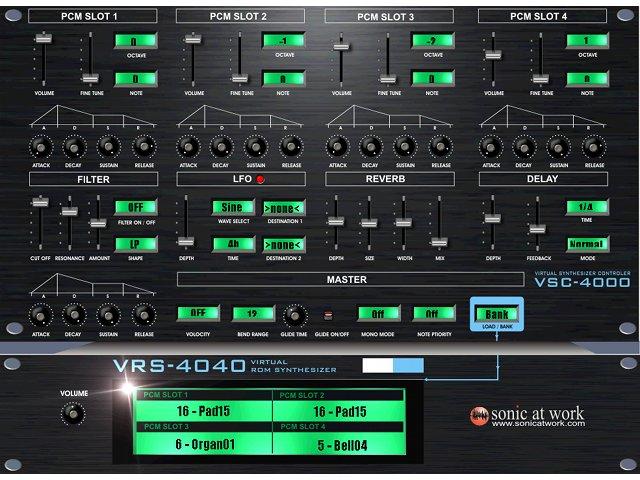Click the PCM Slot 1 Note display

tap(136, 79)
